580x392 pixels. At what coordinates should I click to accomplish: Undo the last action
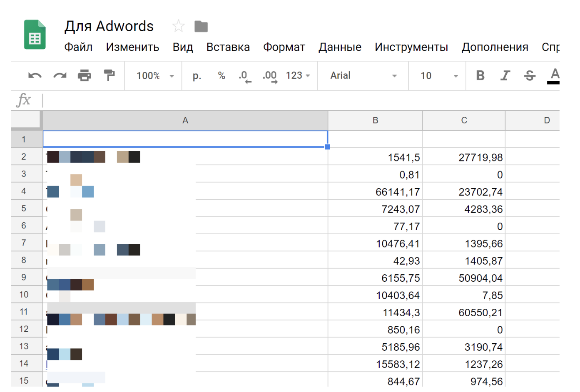tap(35, 76)
